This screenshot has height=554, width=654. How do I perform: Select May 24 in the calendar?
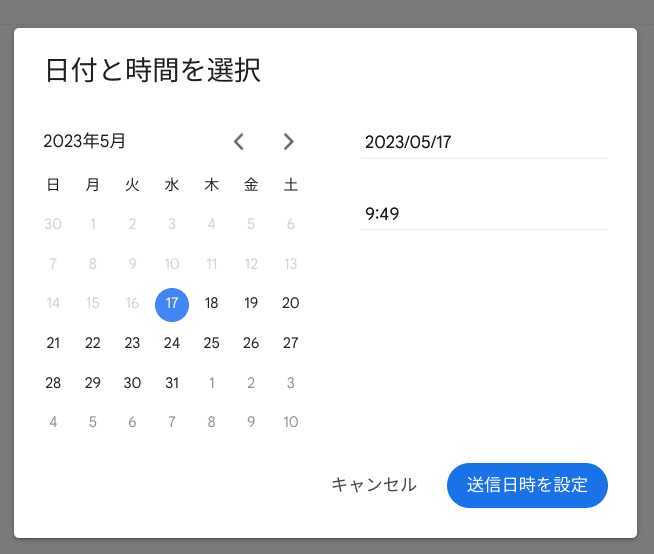pos(172,343)
